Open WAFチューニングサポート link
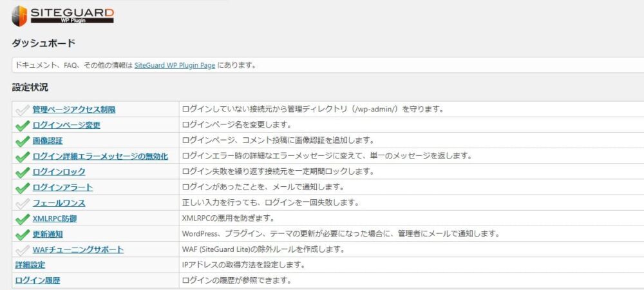 coord(78,250)
